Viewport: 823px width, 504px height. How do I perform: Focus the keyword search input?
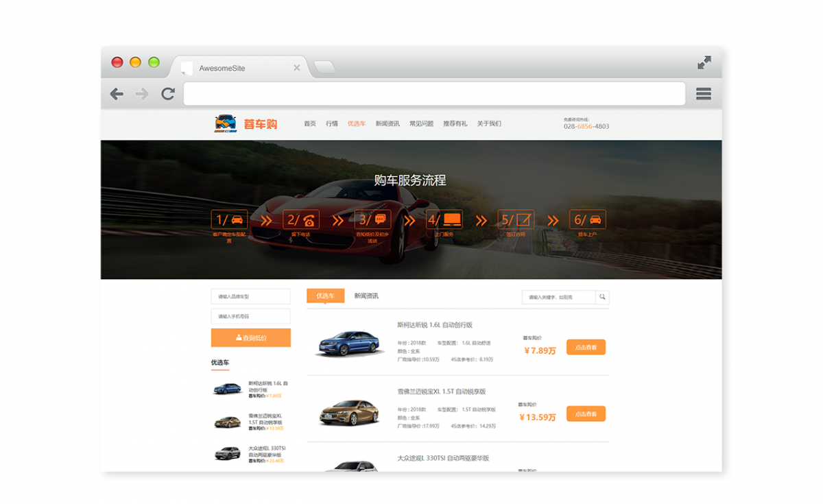[x=558, y=297]
